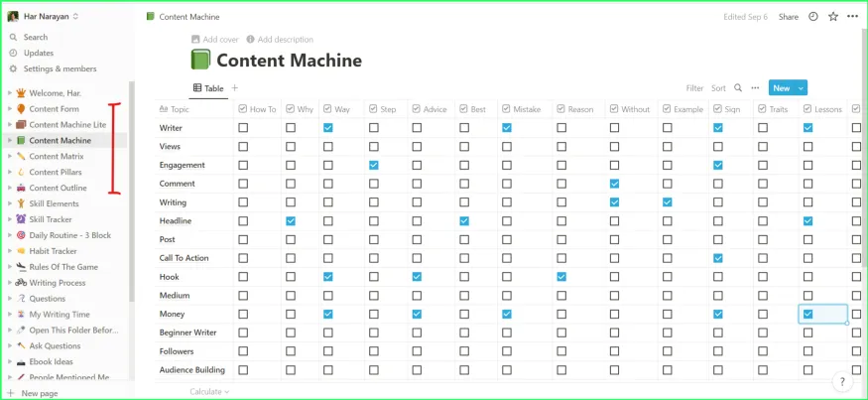The height and width of the screenshot is (400, 868).
Task: Open the page history clock icon
Action: coord(813,17)
